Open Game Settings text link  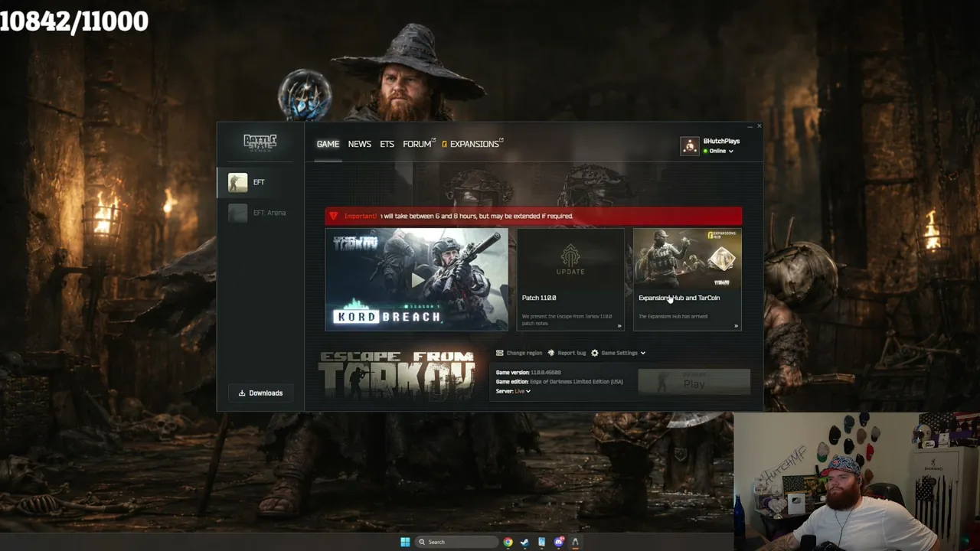pyautogui.click(x=619, y=353)
